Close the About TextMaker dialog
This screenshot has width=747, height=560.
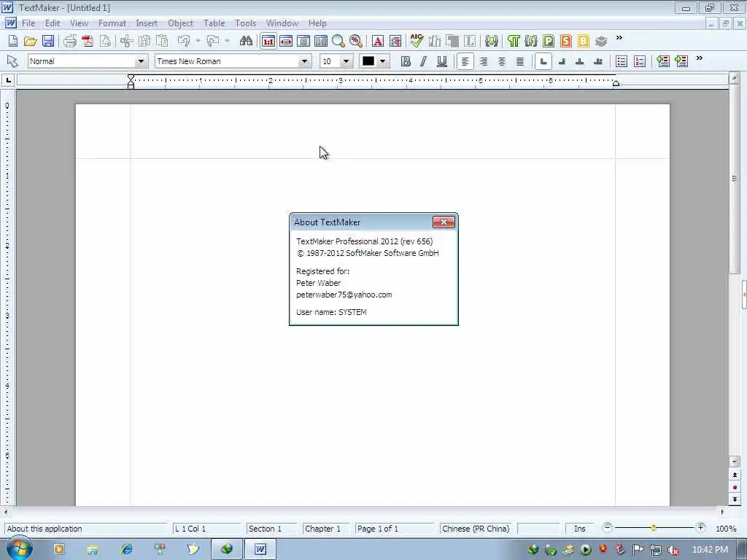point(444,222)
